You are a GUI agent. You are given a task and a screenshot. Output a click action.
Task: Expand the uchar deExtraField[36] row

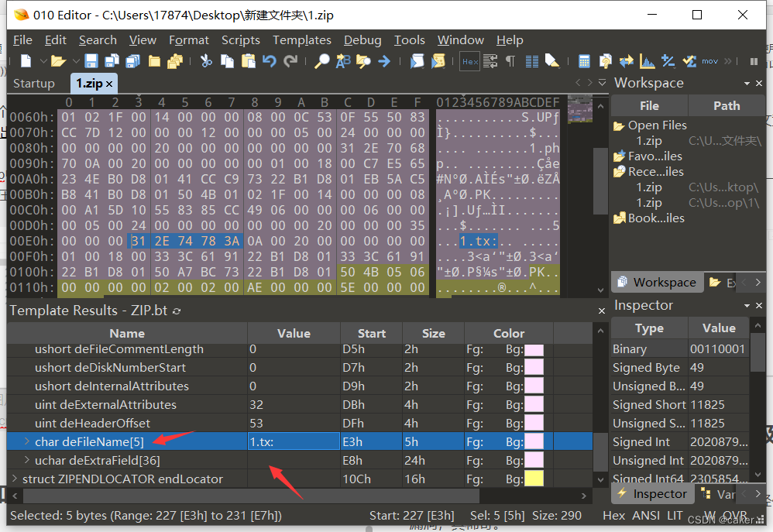click(x=27, y=460)
